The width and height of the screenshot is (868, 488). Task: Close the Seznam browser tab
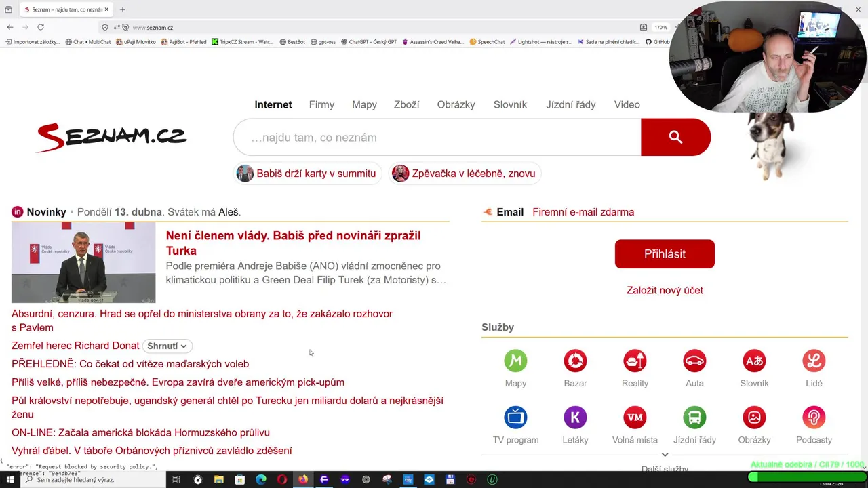106,9
